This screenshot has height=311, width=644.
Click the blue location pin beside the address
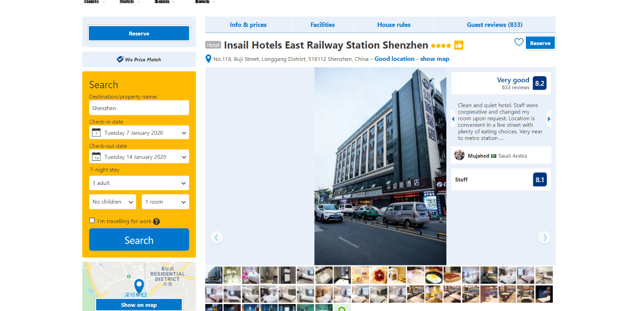pos(209,59)
